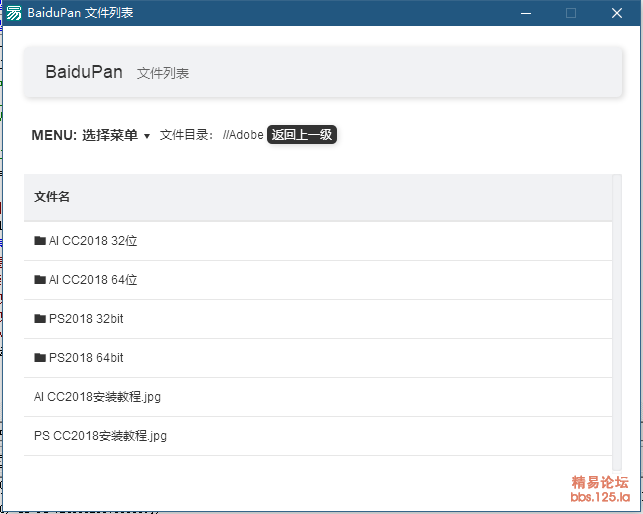Click the 返回上一级 button
643x514 pixels.
302,135
